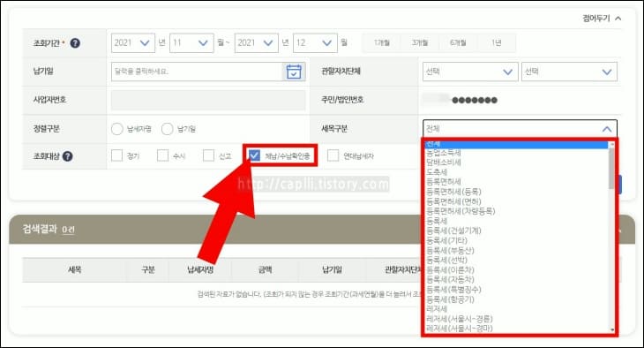Viewport: 644px width, 348px height.
Task: Click the 구분 column header
Action: tap(148, 270)
